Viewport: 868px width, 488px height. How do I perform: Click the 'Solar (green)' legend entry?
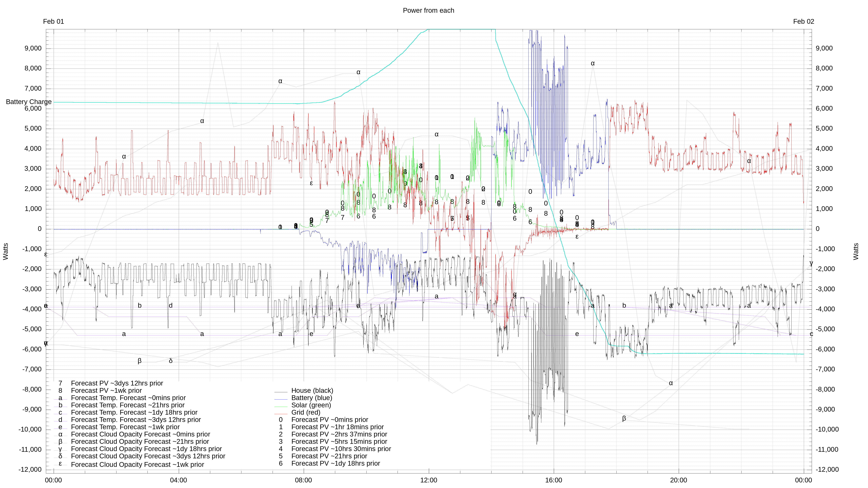311,405
